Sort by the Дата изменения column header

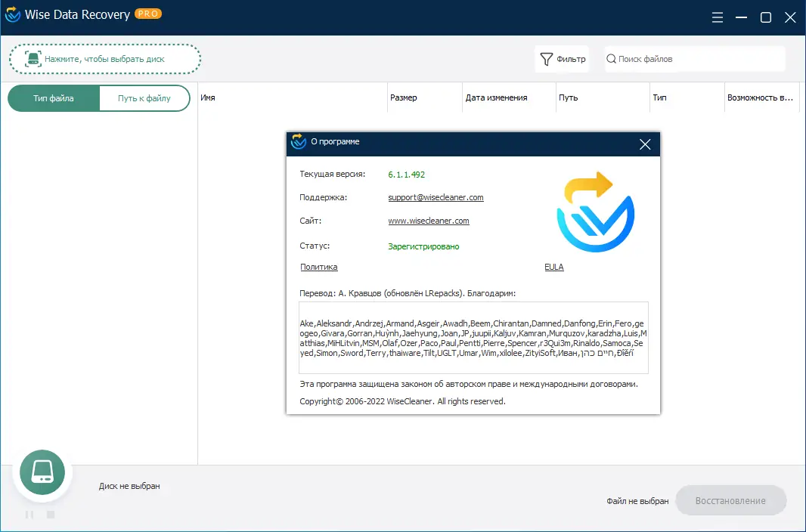point(509,97)
